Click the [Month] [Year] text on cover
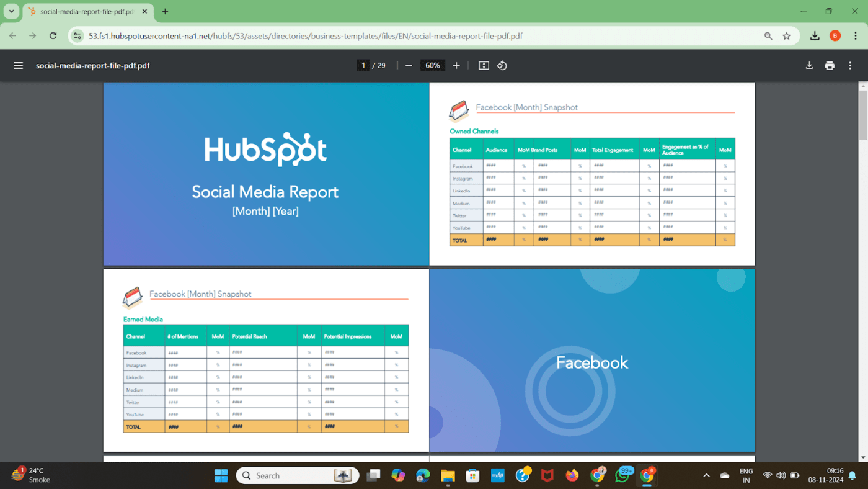The image size is (868, 489). [x=265, y=211]
